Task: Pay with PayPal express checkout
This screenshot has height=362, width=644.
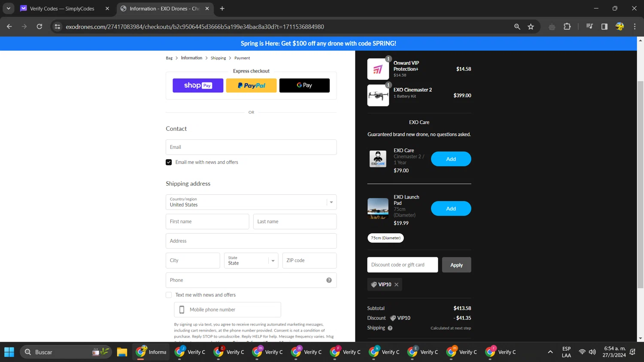Action: [x=251, y=85]
